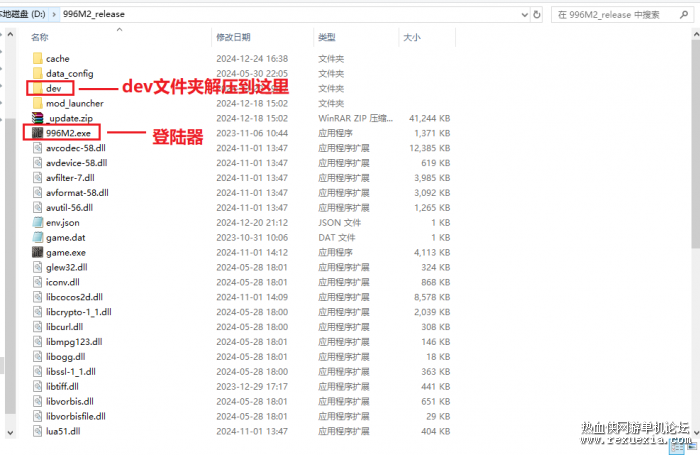Viewport: 700px width, 455px height.
Task: Sort files by the 类型 column header
Action: tap(326, 37)
